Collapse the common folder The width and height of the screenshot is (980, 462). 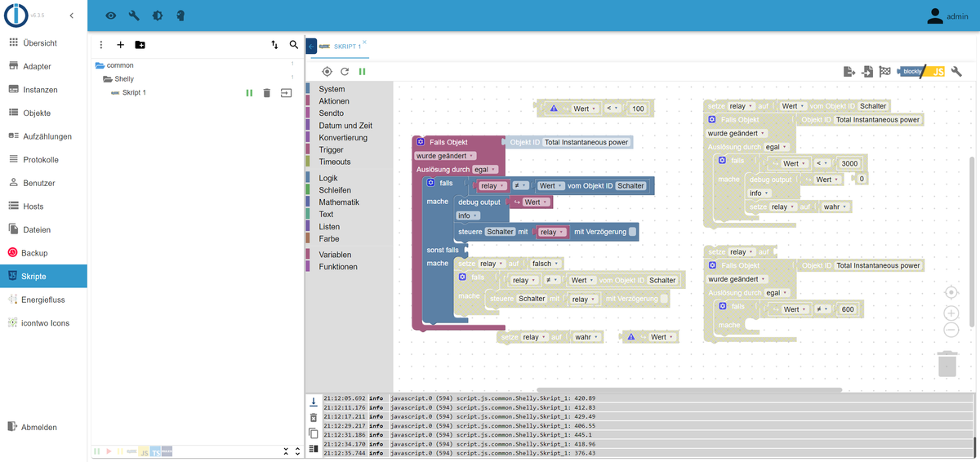(100, 65)
